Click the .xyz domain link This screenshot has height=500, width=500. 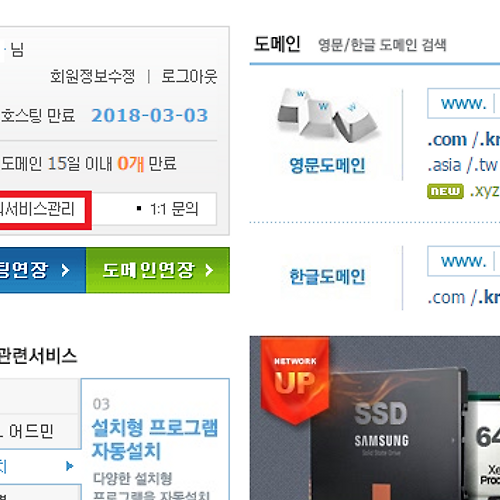click(484, 191)
